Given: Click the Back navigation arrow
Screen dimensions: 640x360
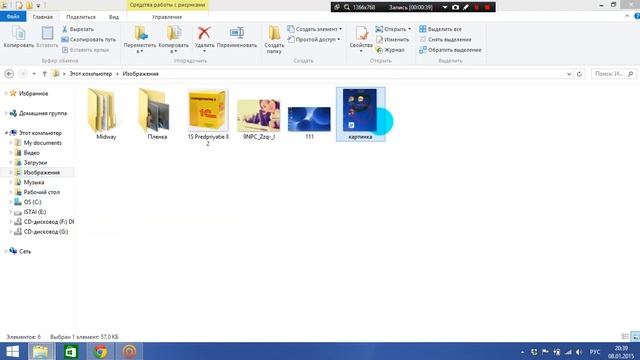Looking at the screenshot, I should click(x=9, y=74).
